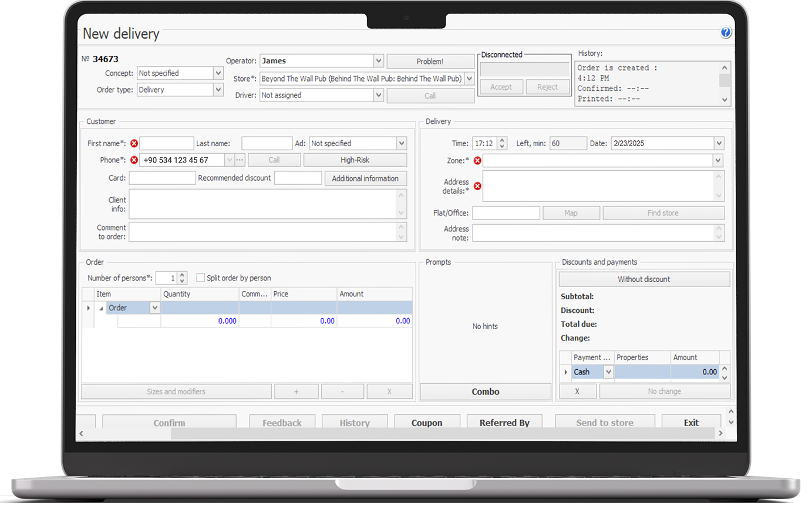Click the X button below payment table
Viewport: 812px width, 507px height.
pos(577,391)
